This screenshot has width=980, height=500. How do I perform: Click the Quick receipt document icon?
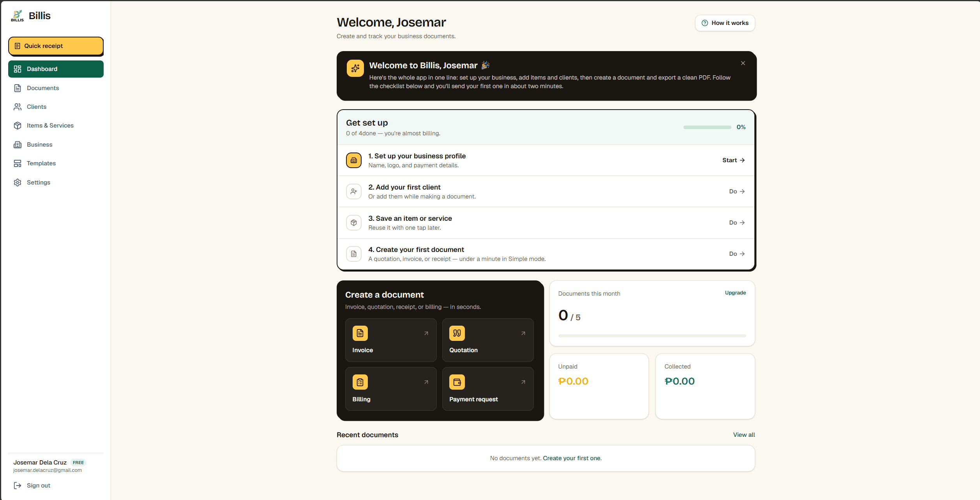coord(18,46)
